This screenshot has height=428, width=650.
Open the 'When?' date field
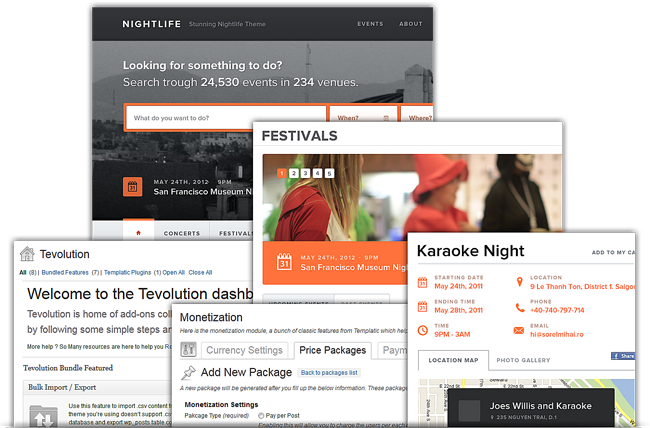point(363,114)
